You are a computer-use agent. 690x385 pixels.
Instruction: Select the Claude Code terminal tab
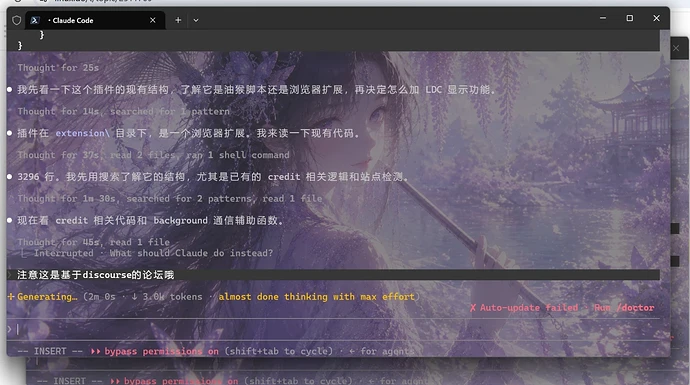(x=95, y=20)
